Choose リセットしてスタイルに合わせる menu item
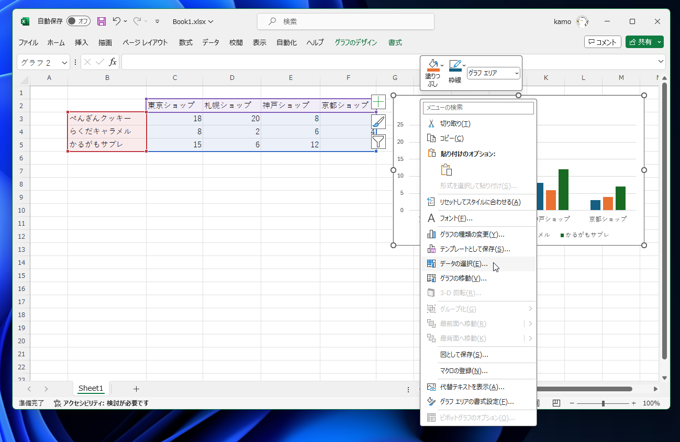This screenshot has height=442, width=680. [478, 202]
